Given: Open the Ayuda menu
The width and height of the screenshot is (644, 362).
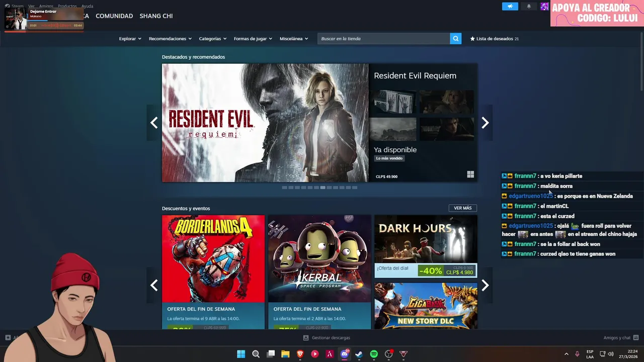Looking at the screenshot, I should (87, 6).
